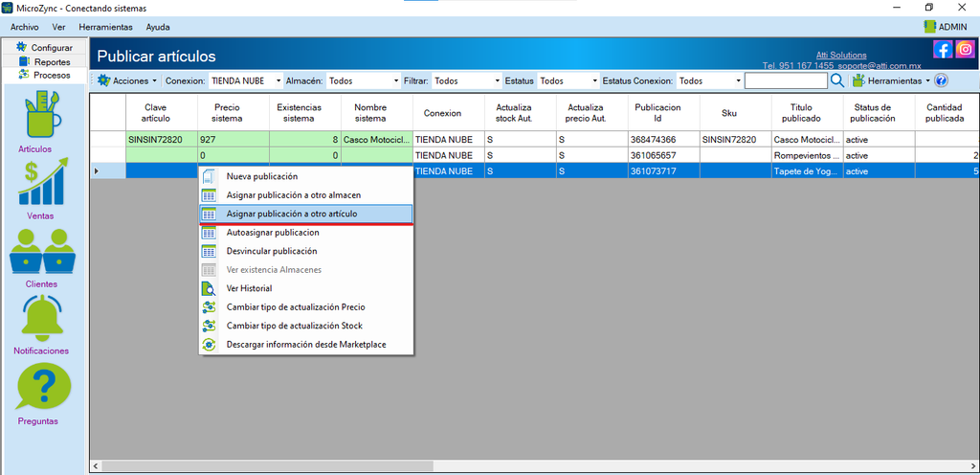Click the 927 price cell
The height and width of the screenshot is (475, 980).
pyautogui.click(x=234, y=140)
